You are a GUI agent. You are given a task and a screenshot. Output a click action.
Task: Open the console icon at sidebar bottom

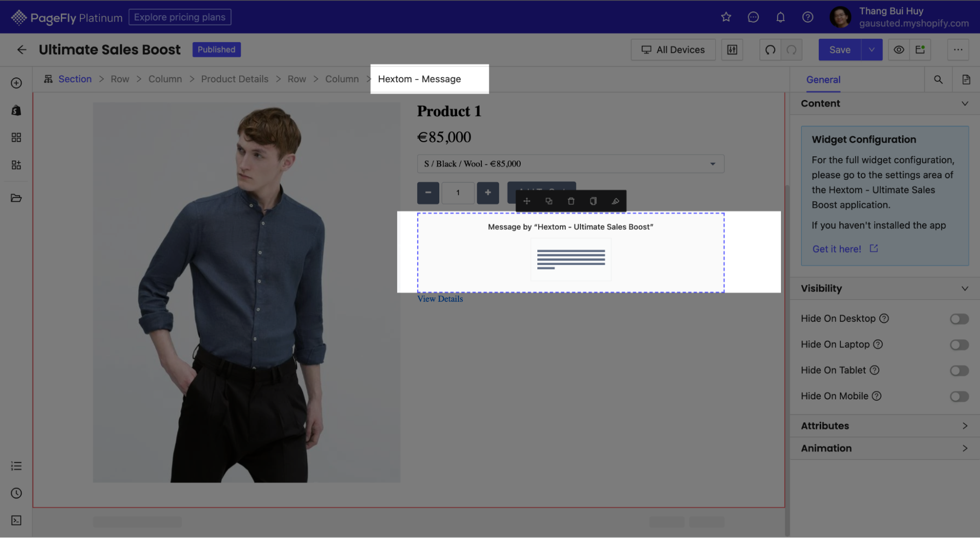pos(16,520)
